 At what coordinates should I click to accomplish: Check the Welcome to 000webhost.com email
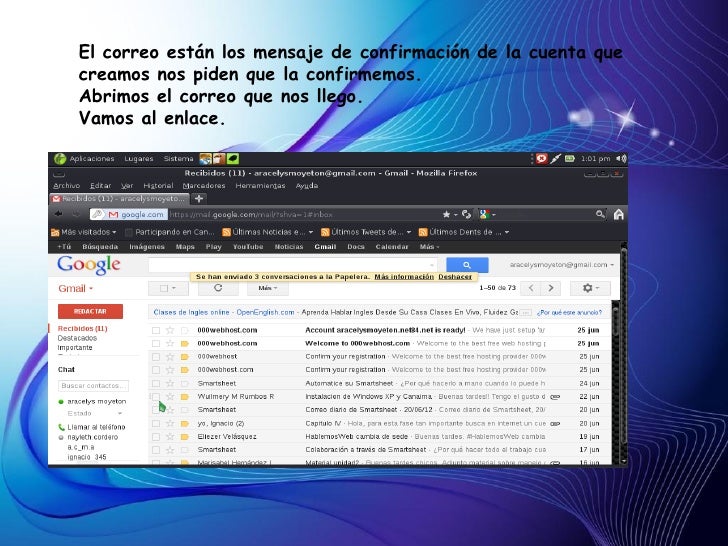tap(156, 343)
